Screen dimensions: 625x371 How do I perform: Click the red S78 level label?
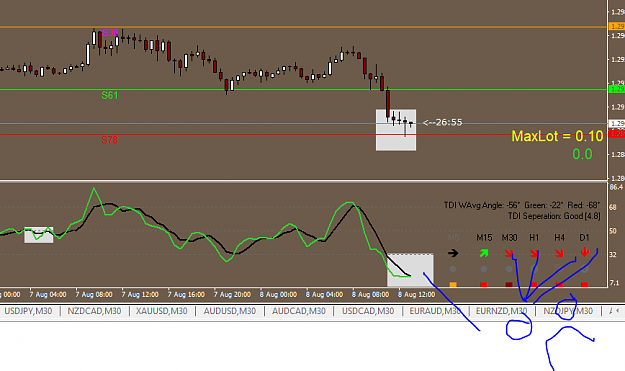(x=110, y=140)
